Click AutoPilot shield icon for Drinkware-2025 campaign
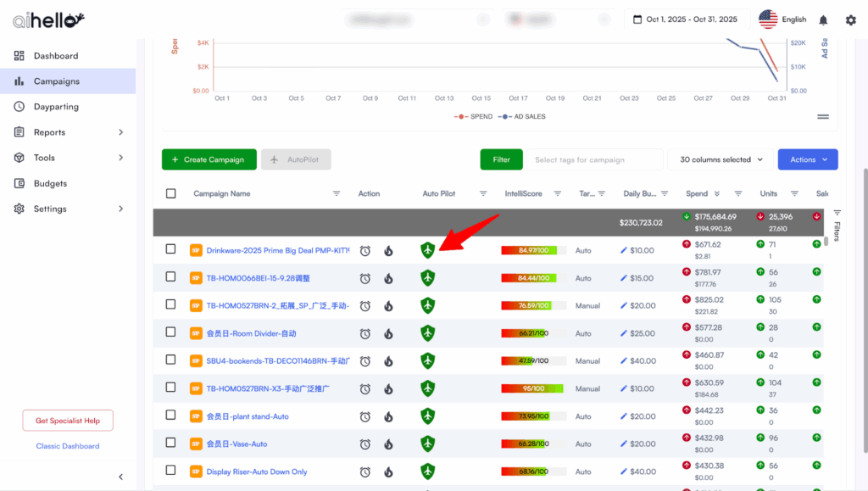This screenshot has width=868, height=491. pos(427,250)
